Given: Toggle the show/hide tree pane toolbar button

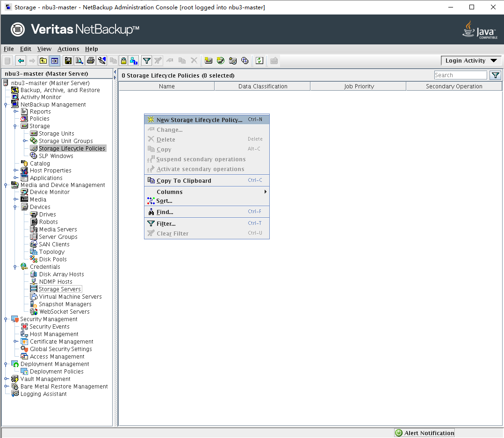Looking at the screenshot, I should 55,61.
